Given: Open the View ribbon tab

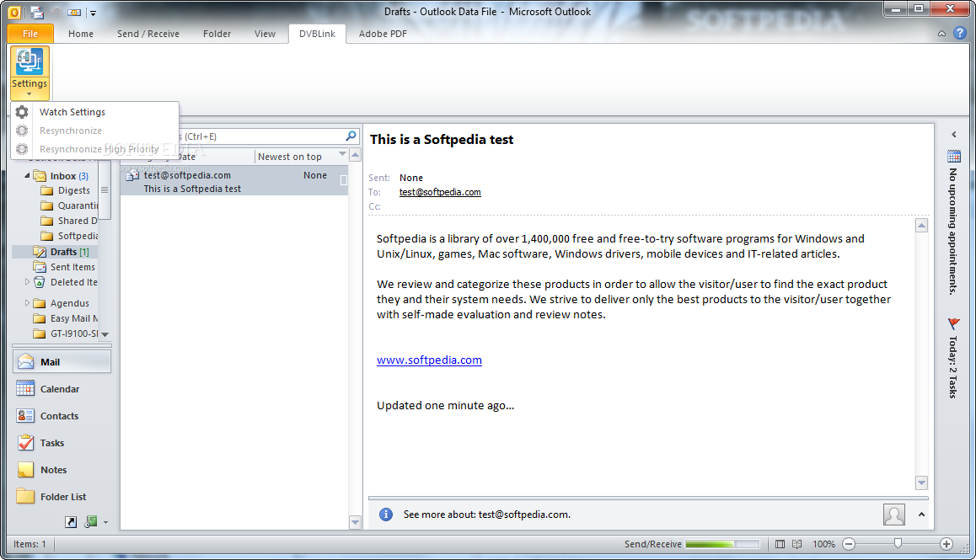Looking at the screenshot, I should pos(265,34).
